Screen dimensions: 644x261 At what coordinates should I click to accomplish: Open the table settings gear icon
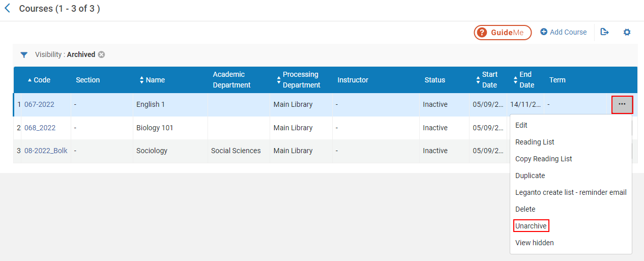click(627, 32)
